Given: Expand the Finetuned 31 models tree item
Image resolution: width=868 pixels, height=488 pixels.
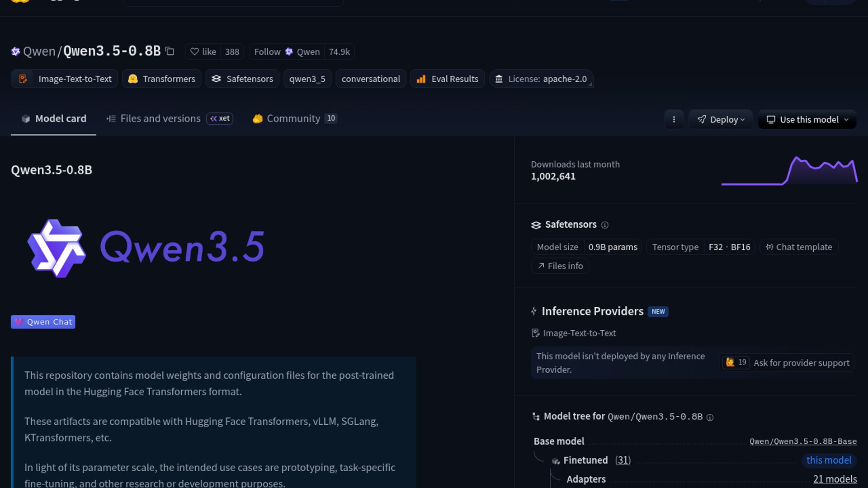Looking at the screenshot, I should [623, 460].
